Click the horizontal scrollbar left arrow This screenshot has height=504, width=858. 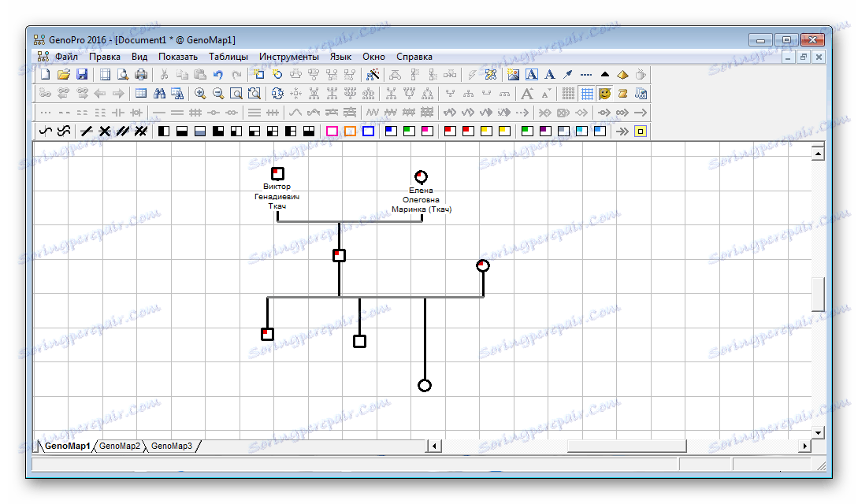[434, 446]
